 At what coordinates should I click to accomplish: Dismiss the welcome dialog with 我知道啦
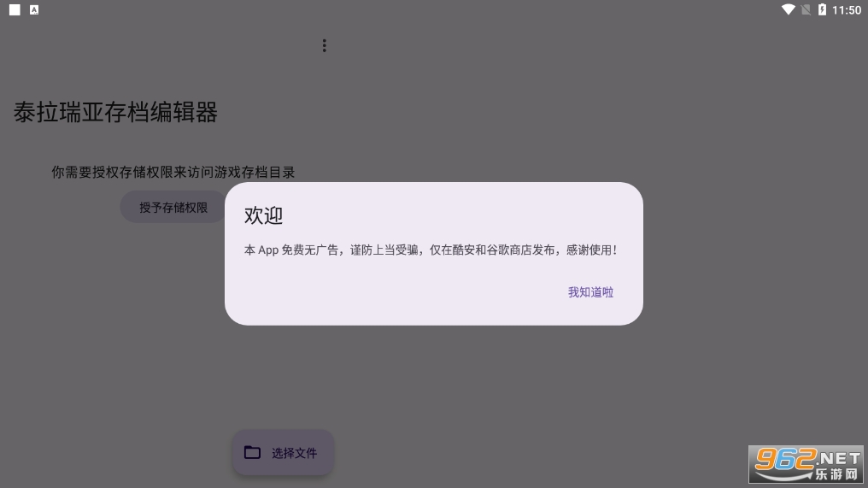point(590,292)
